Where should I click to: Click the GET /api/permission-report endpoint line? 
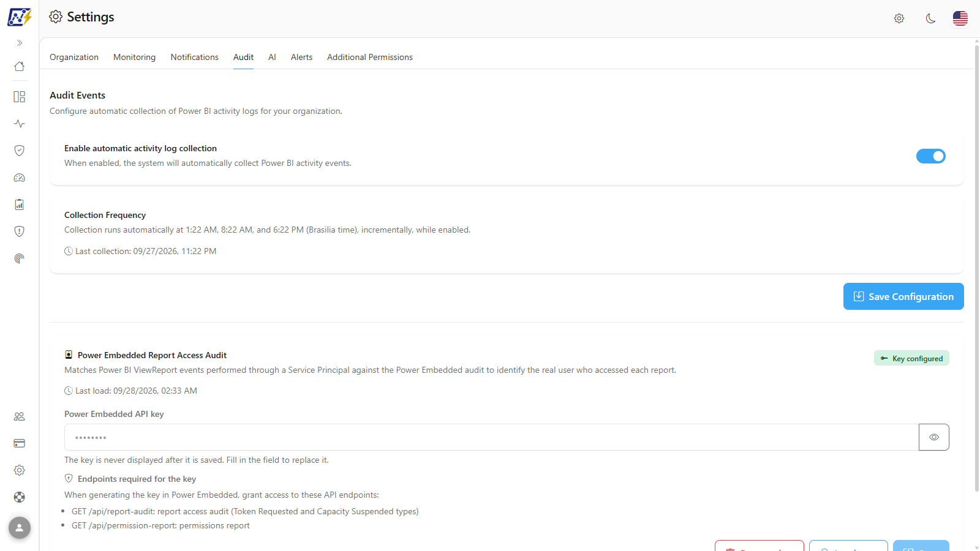[x=160, y=525]
